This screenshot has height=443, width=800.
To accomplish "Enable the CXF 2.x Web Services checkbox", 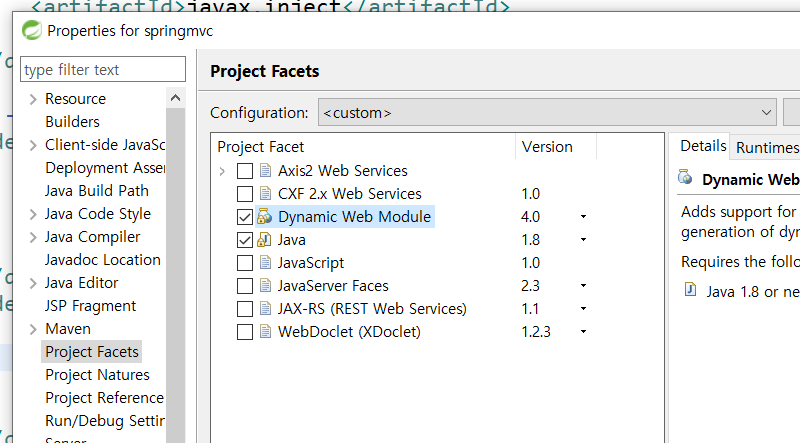I will click(x=245, y=194).
